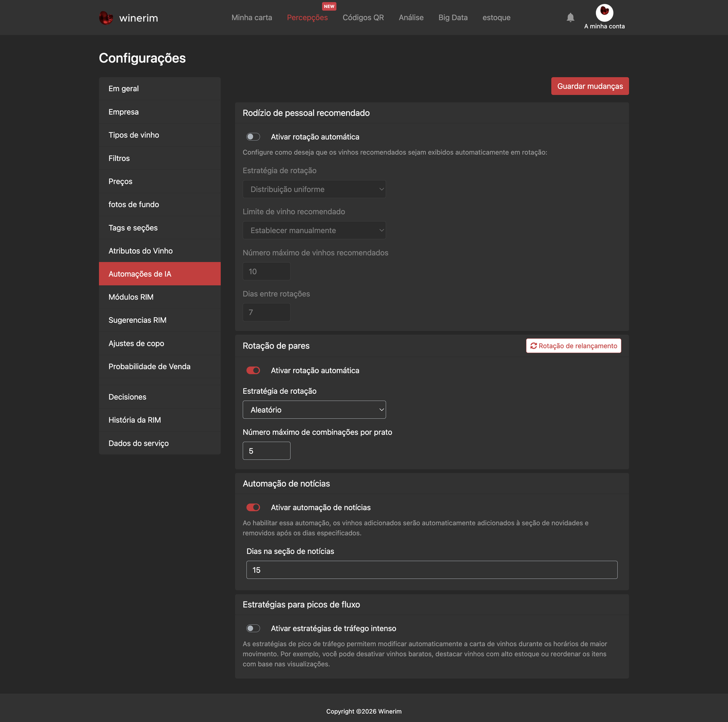Open Big Data section
Image resolution: width=728 pixels, height=722 pixels.
(453, 17)
